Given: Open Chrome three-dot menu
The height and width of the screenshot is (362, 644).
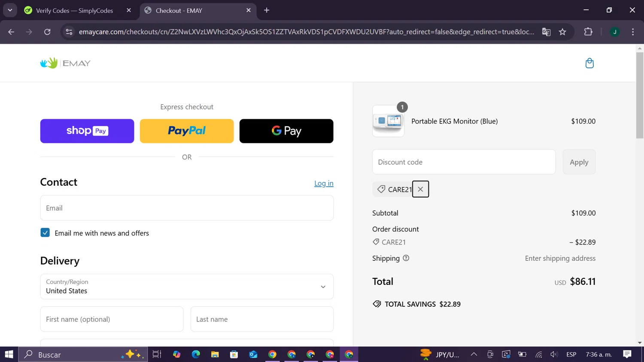Looking at the screenshot, I should coord(633,32).
